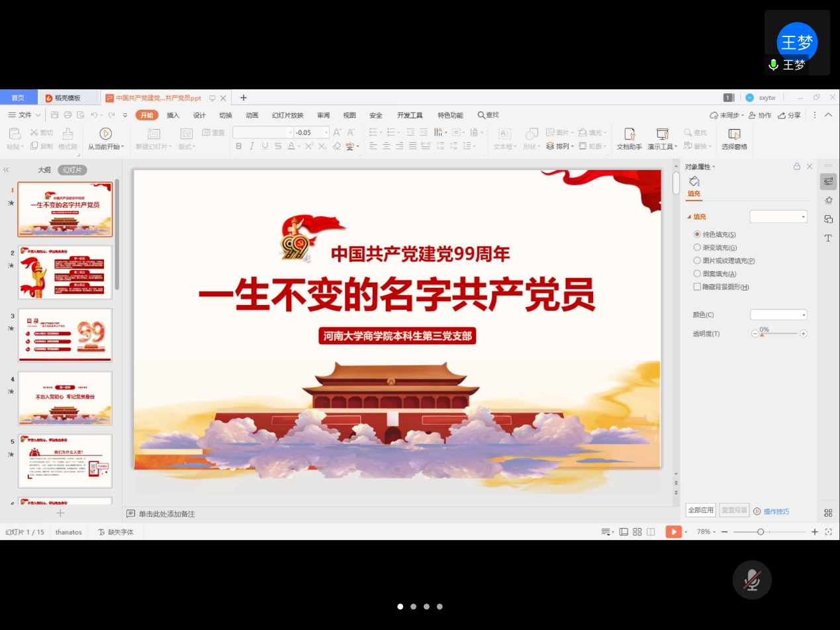Viewport: 840px width, 630px height.
Task: Start slideshow from the orange status bar button
Action: 673,532
